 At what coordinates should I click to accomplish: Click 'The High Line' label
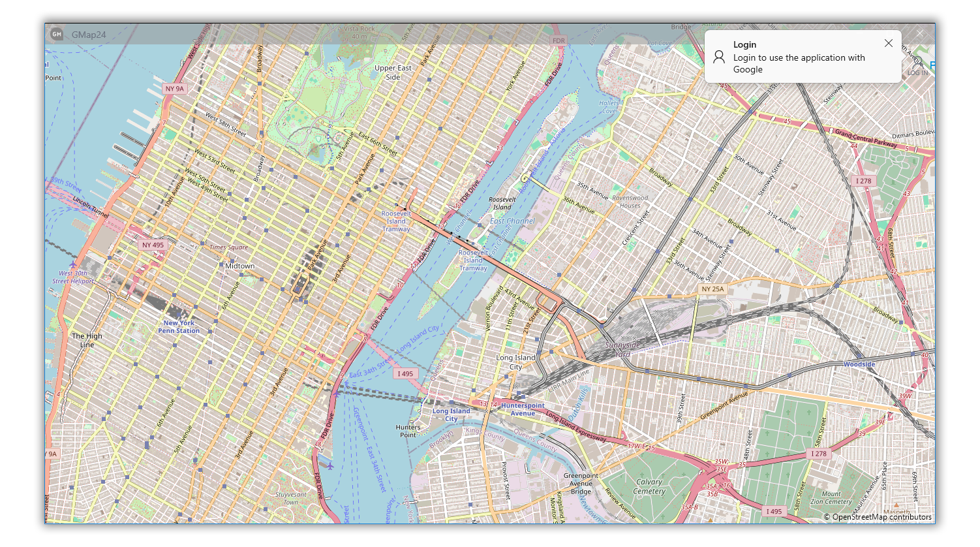pos(87,340)
